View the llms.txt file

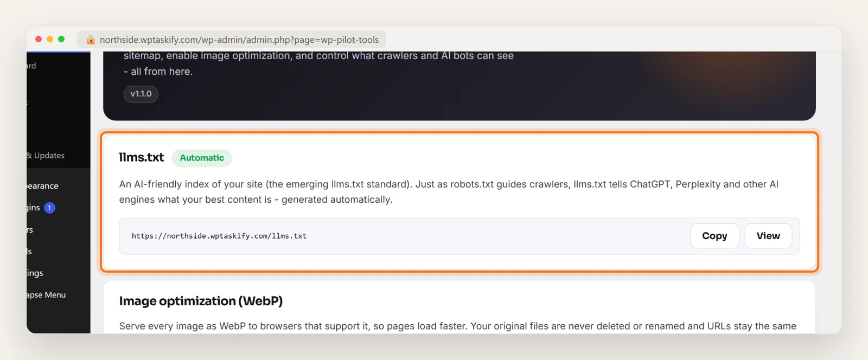[x=768, y=236]
